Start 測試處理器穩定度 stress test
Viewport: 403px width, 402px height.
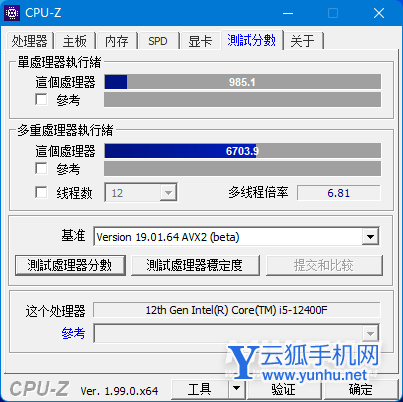[195, 265]
